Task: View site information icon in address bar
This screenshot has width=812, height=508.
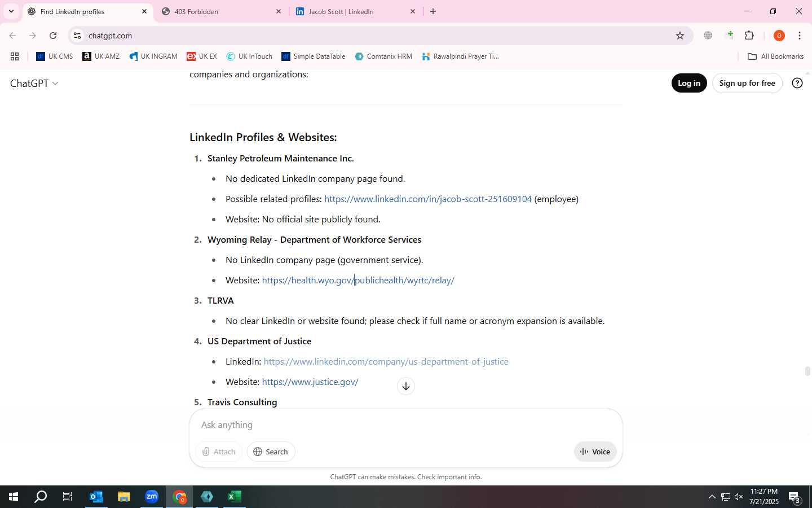Action: 77,36
